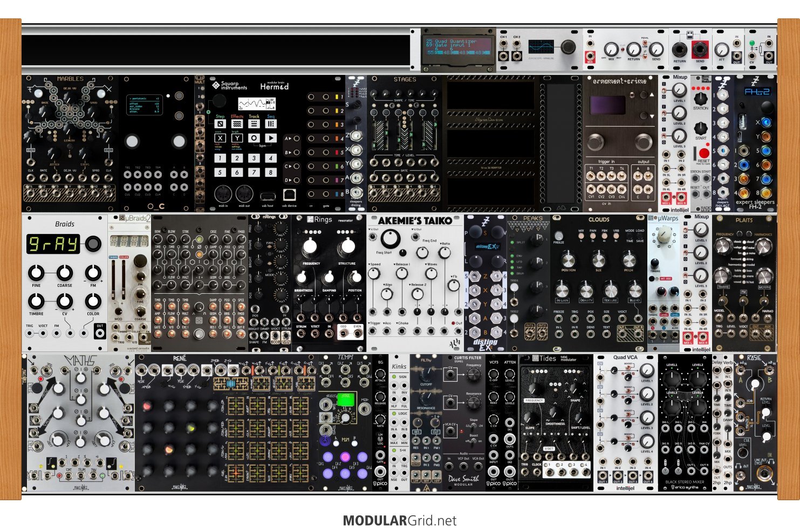The width and height of the screenshot is (800, 532).
Task: Click the Mixup LEVEL 1 knob in top row
Action: (680, 90)
